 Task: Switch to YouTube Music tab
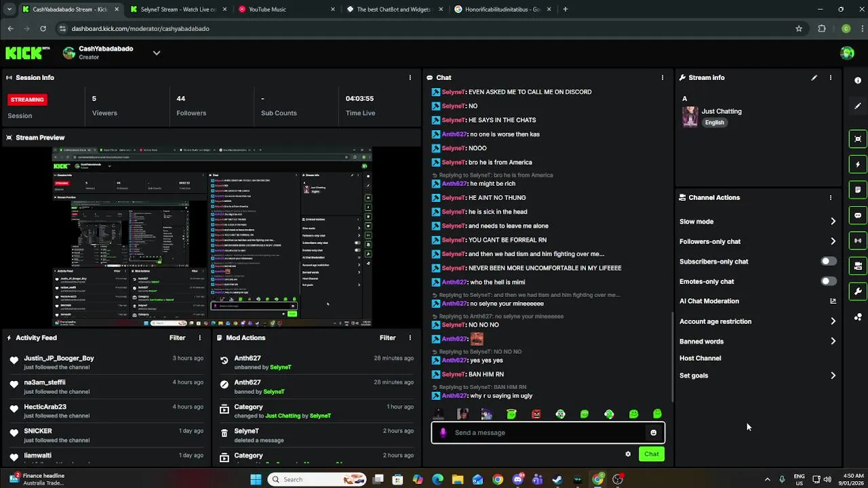coord(285,9)
